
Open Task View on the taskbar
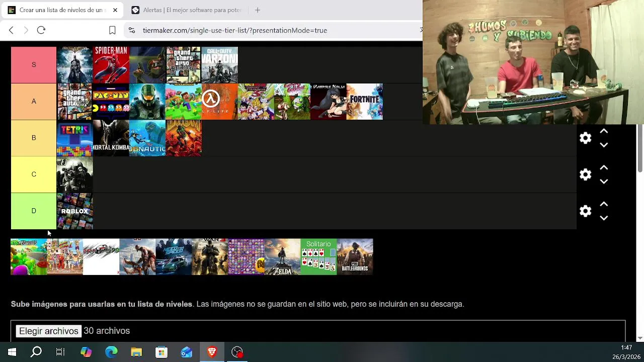pos(60,352)
